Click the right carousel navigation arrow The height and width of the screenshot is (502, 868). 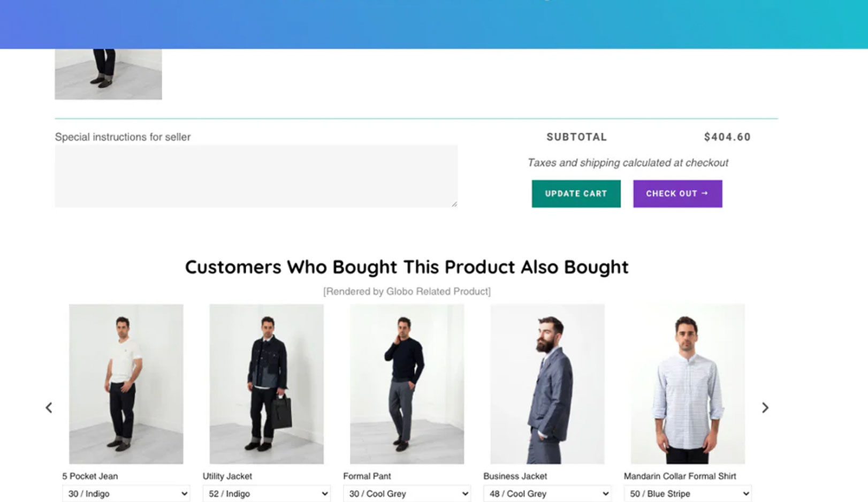pyautogui.click(x=765, y=407)
